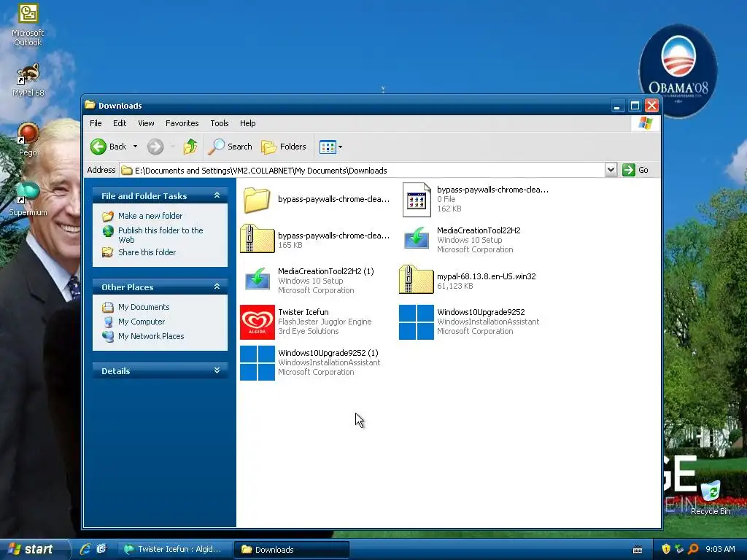747x560 pixels.
Task: Select the Windows10Upgrade9252 (1) file icon
Action: tap(258, 363)
